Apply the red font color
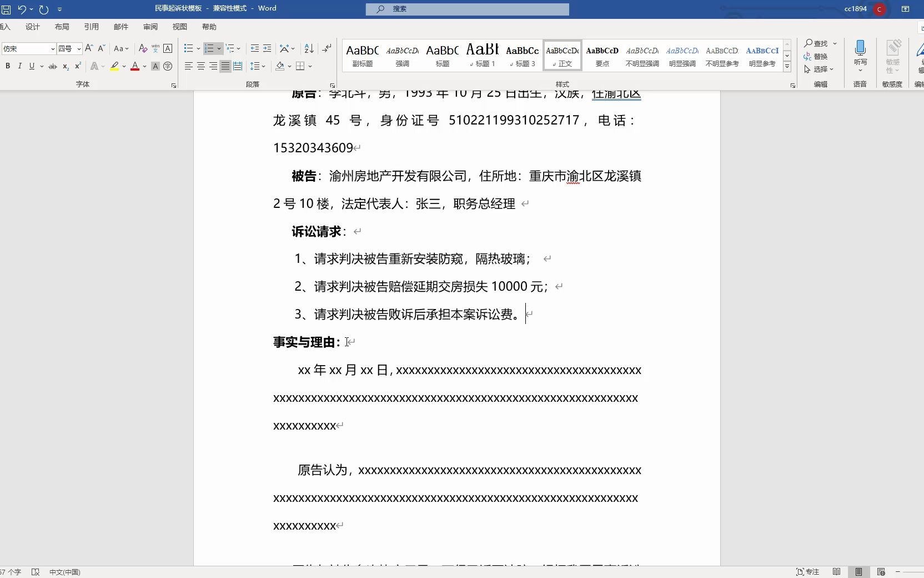This screenshot has width=924, height=578. (135, 66)
